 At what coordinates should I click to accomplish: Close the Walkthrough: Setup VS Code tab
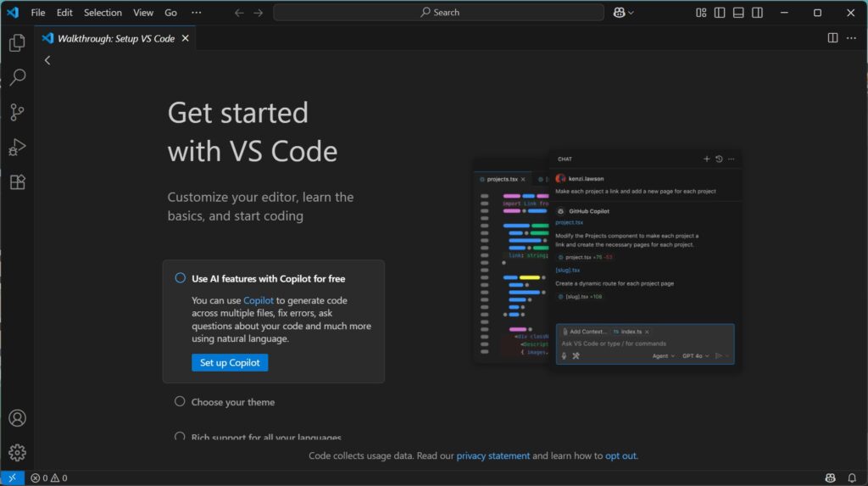(x=186, y=38)
